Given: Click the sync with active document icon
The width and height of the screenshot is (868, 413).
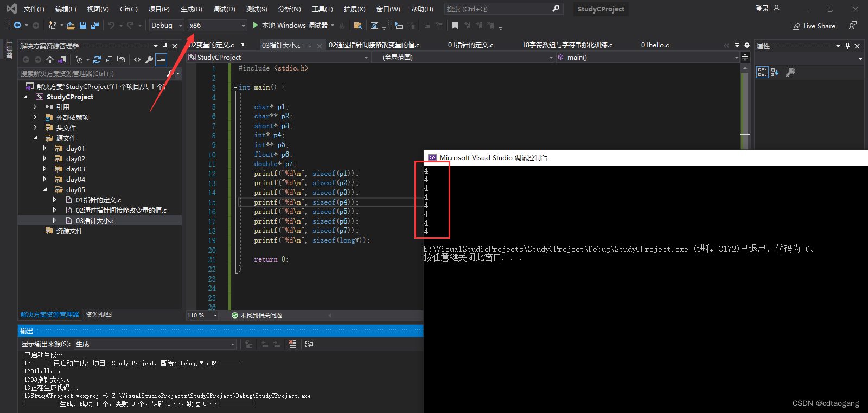Looking at the screenshot, I should point(97,60).
